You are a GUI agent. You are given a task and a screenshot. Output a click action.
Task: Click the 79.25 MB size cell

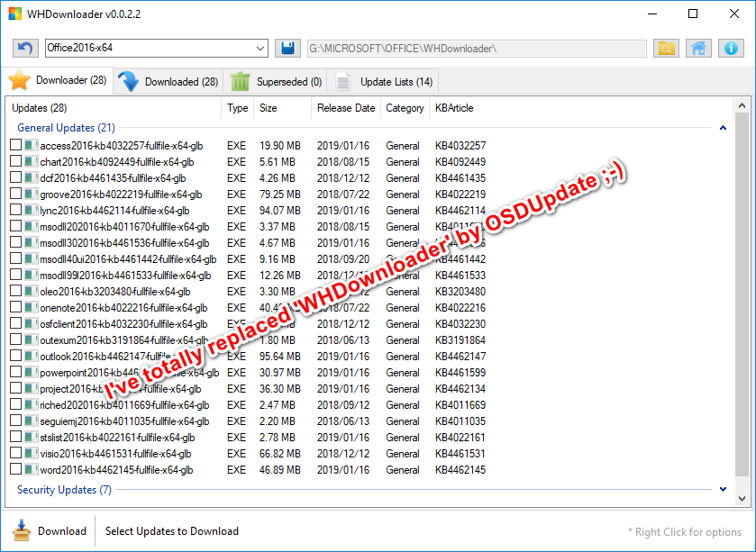coord(279,195)
